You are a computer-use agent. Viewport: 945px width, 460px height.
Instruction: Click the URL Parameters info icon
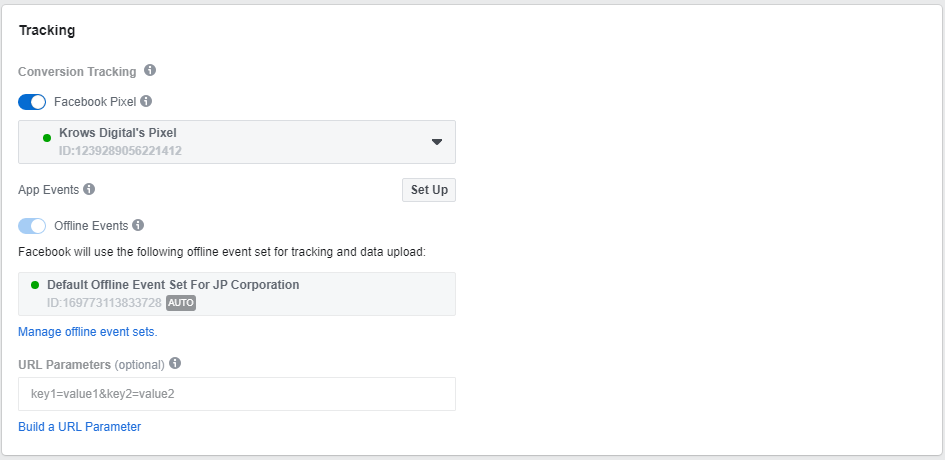click(x=175, y=364)
